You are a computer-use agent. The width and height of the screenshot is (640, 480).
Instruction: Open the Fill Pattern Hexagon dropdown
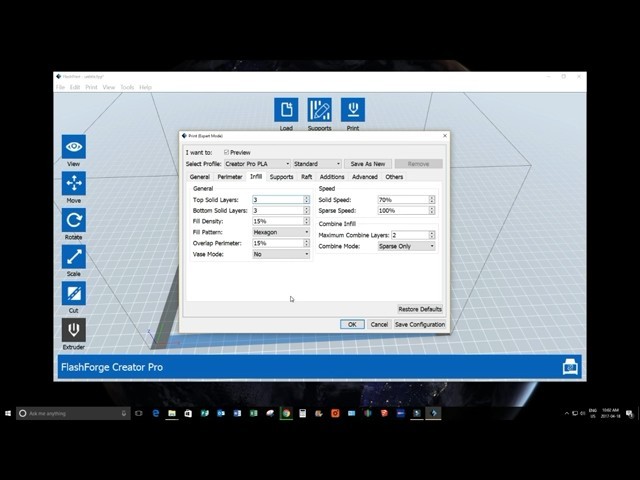click(x=280, y=232)
